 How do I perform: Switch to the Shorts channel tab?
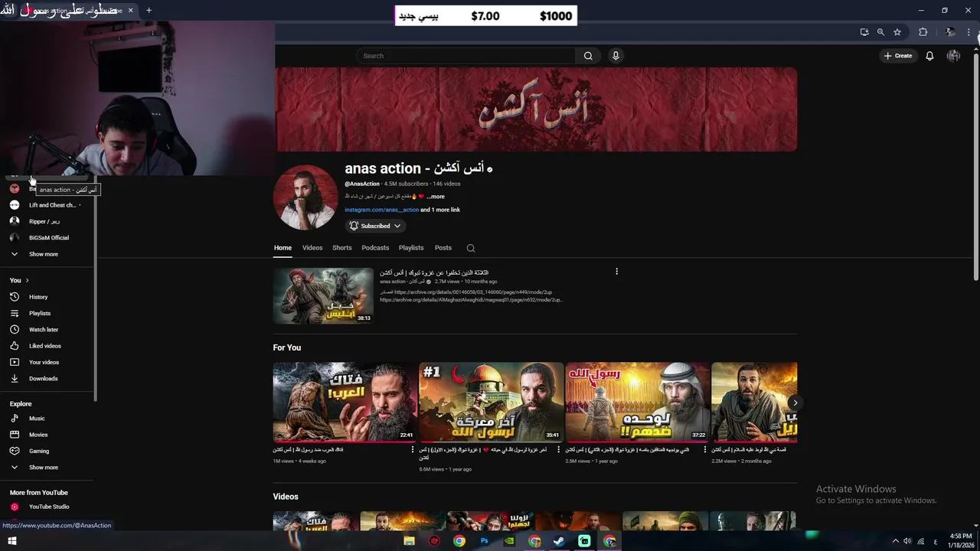(342, 248)
